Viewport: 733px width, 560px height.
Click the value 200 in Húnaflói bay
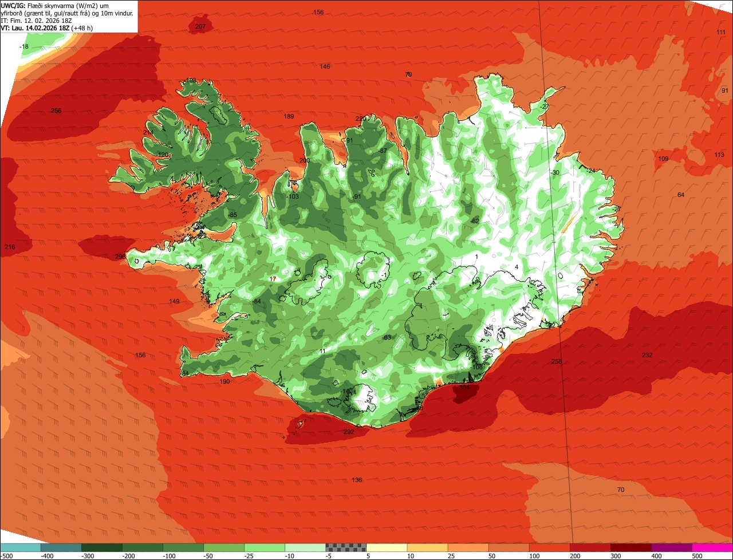[304, 160]
